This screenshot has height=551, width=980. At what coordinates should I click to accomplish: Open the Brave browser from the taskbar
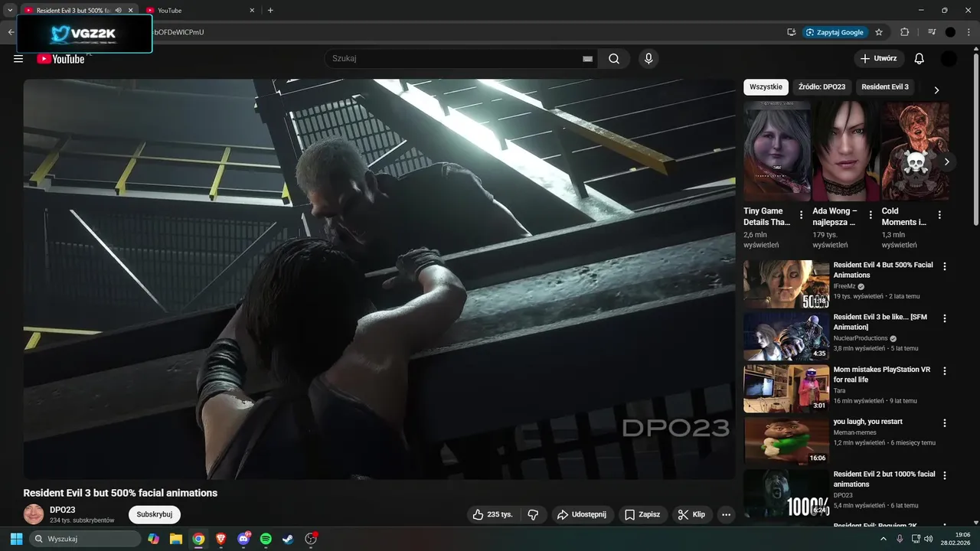coord(221,539)
